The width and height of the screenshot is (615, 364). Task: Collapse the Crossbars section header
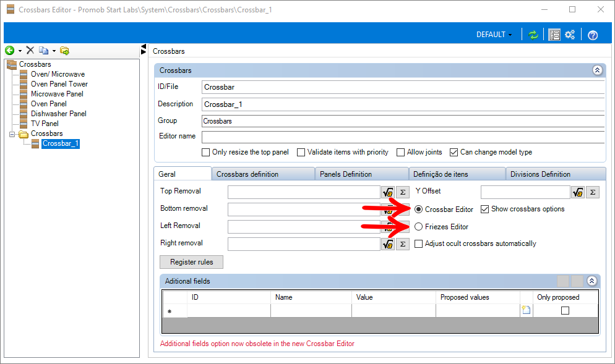pos(597,70)
